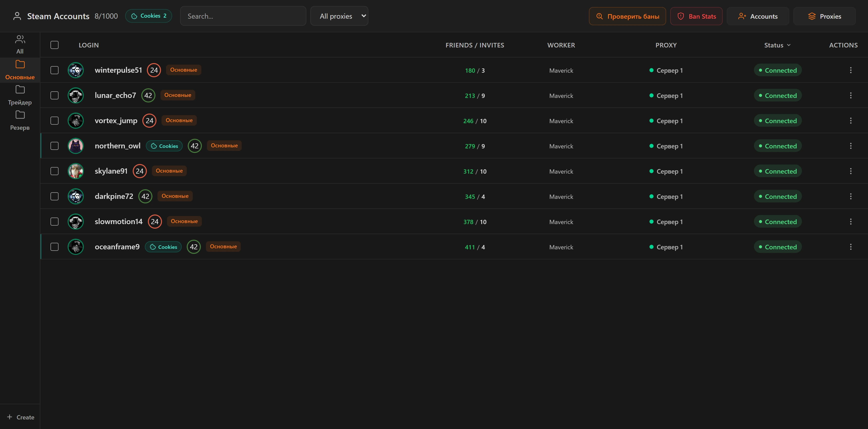Click Maverick worker in skylane91 row
868x429 pixels.
[x=561, y=172]
